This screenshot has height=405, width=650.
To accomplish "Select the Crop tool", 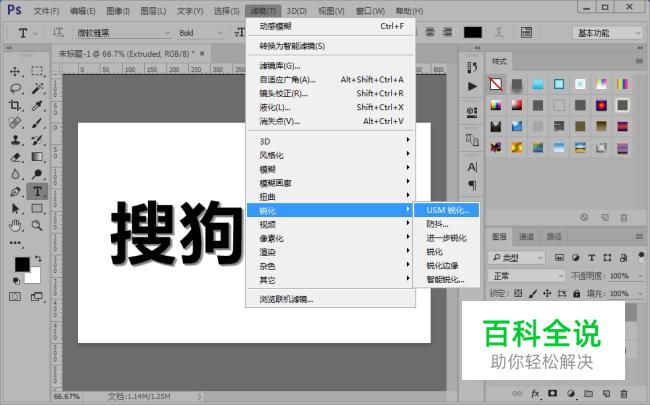I will tap(15, 105).
